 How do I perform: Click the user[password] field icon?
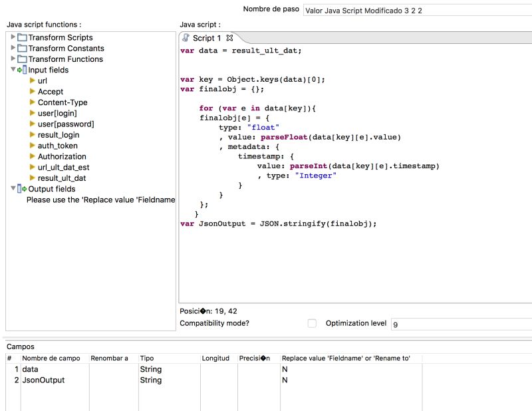click(x=32, y=124)
